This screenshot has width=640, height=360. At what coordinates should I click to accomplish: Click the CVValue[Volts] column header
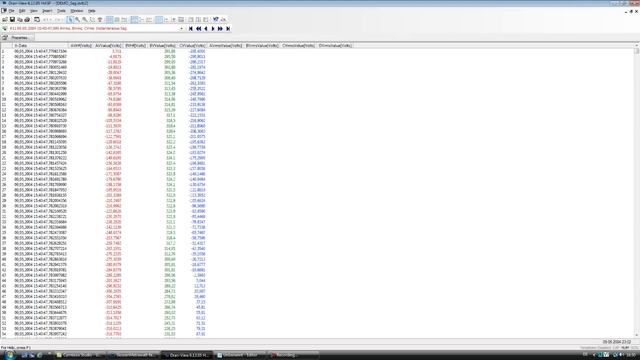click(192, 46)
